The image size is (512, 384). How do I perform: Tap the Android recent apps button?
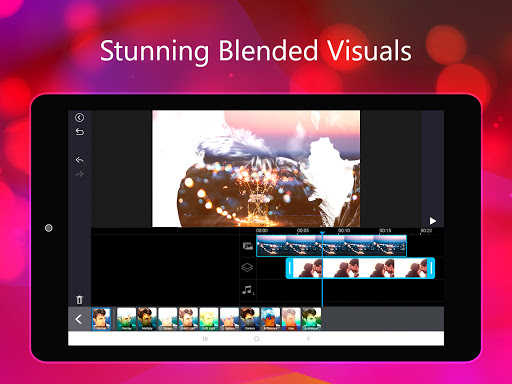(x=205, y=339)
